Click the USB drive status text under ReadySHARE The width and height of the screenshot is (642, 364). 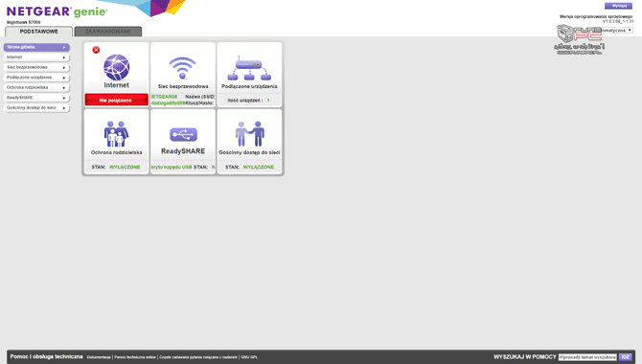pyautogui.click(x=183, y=167)
